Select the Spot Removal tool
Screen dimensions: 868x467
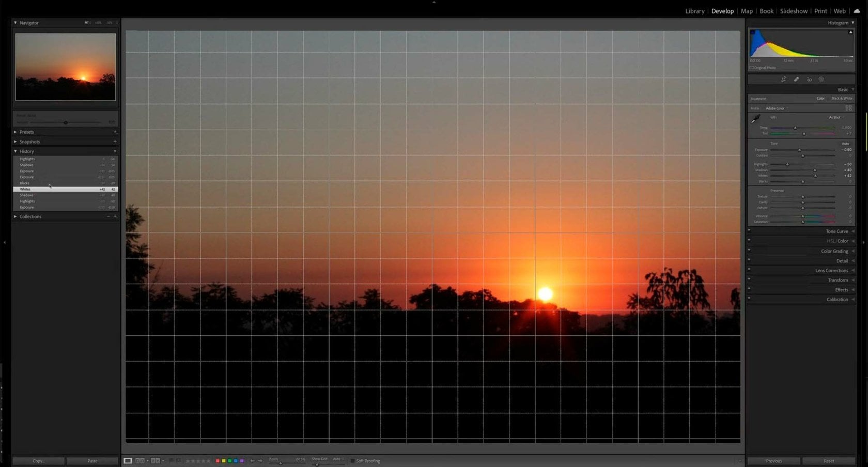coord(797,79)
